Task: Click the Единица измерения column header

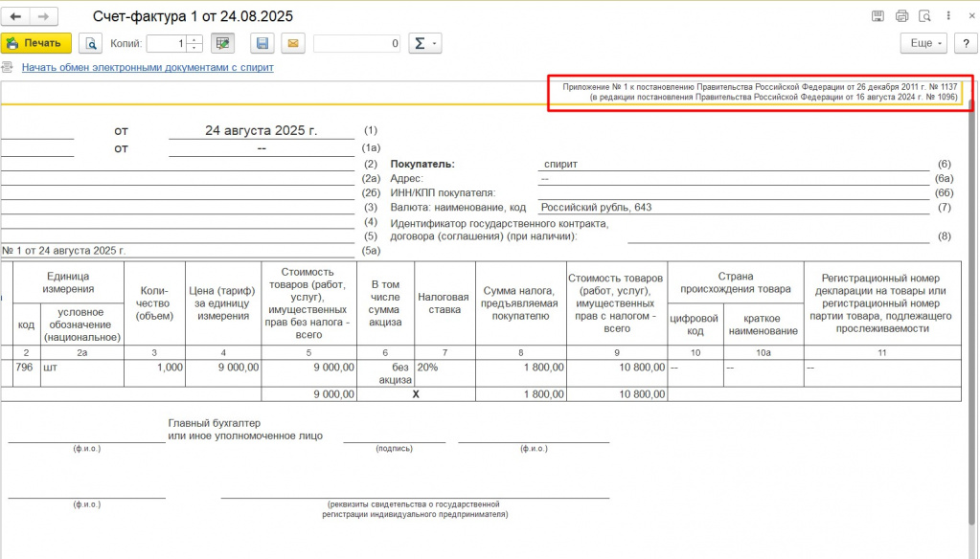Action: pyautogui.click(x=68, y=282)
